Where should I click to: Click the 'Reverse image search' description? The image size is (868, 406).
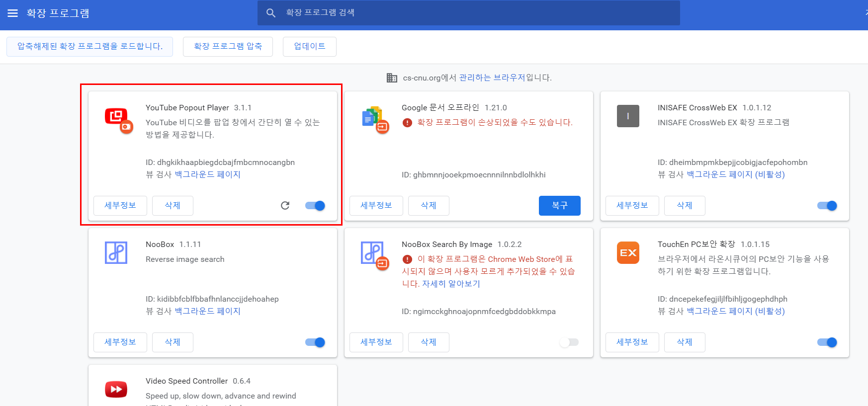(x=185, y=259)
